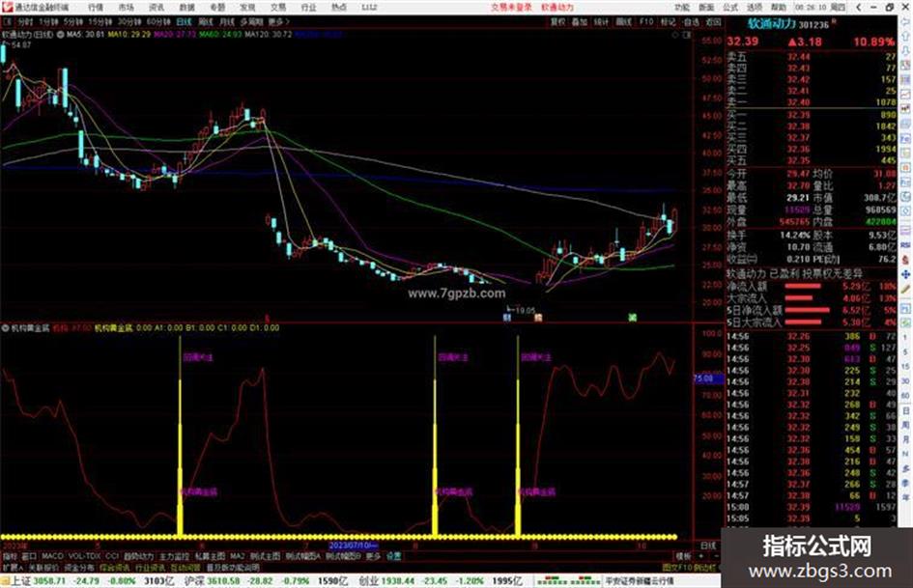This screenshot has height=588, width=913.
Task: Open the 资金分布 tab
Action: (x=79, y=567)
